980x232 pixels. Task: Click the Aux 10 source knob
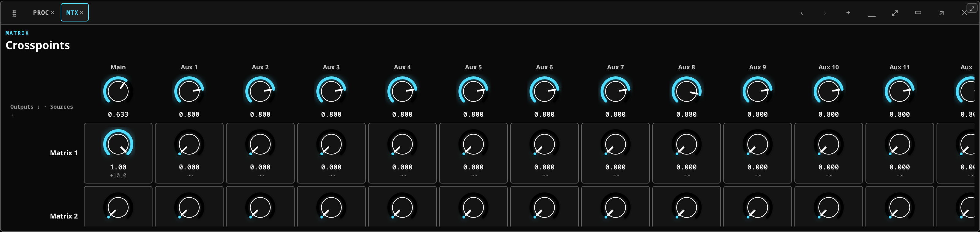[x=829, y=91]
